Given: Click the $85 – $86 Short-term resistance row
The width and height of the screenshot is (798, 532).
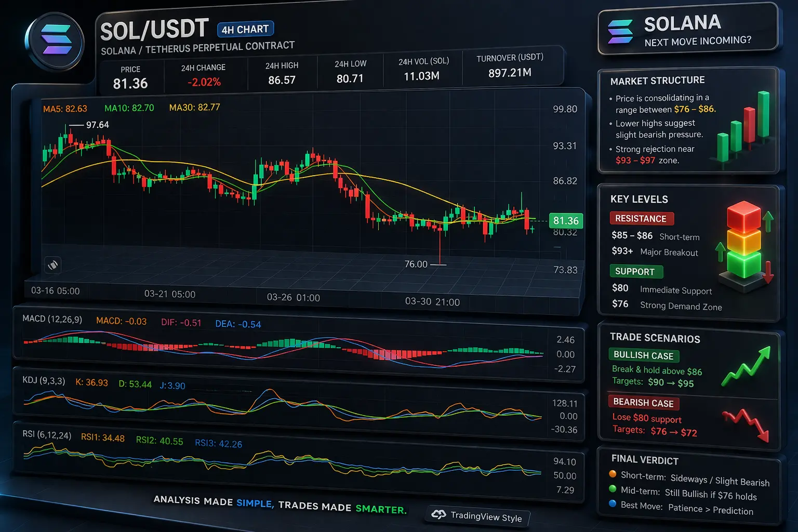Looking at the screenshot, I should [x=656, y=236].
